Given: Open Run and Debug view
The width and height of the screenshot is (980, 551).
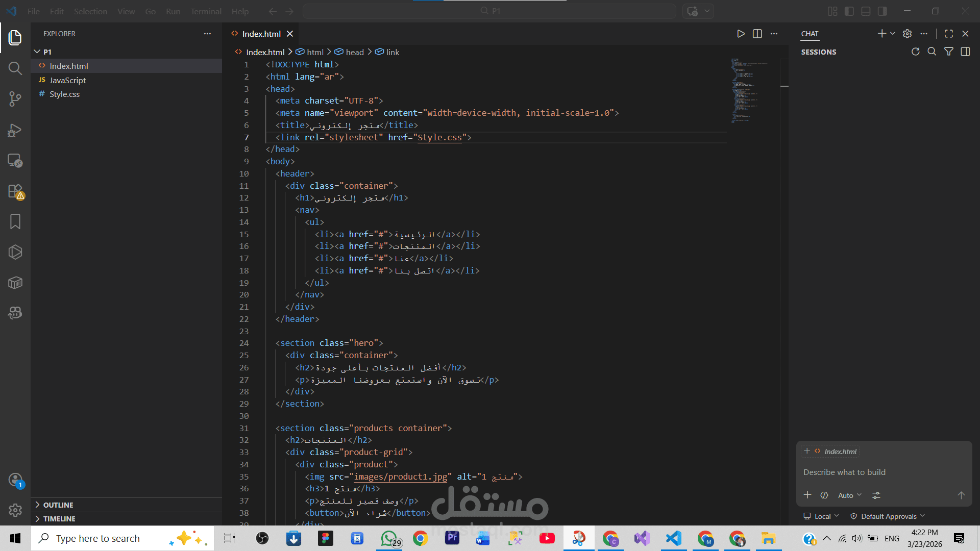Looking at the screenshot, I should [15, 130].
